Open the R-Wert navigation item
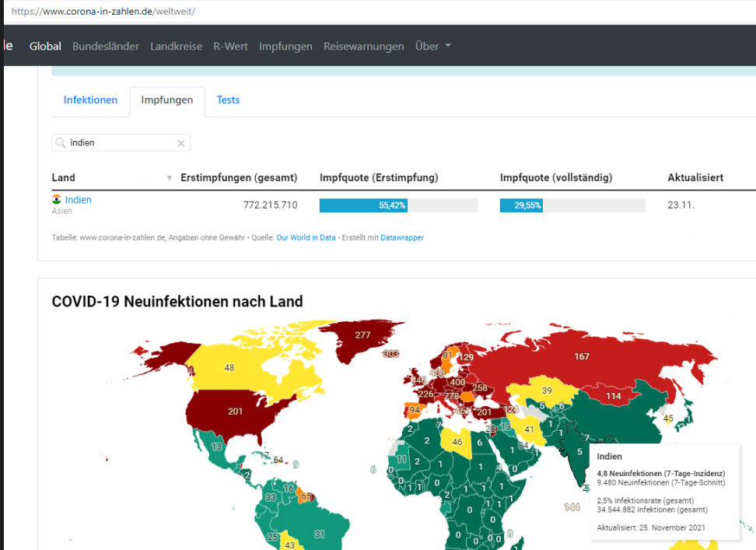 click(x=230, y=46)
